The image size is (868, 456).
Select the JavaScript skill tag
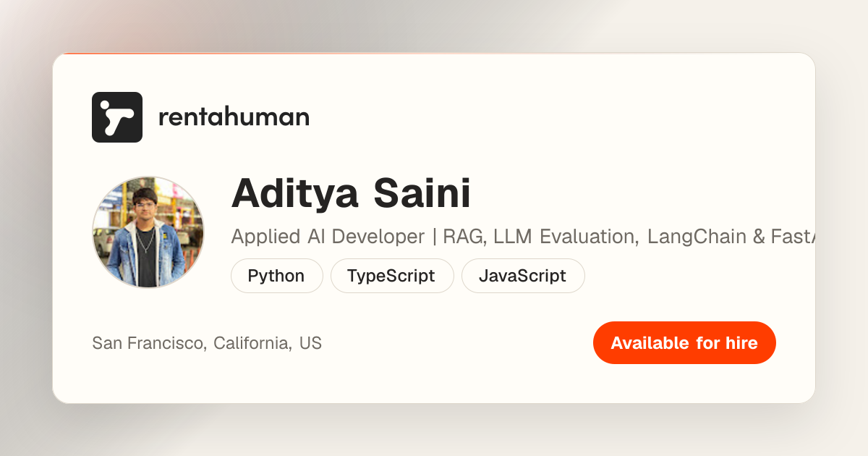[x=523, y=276]
